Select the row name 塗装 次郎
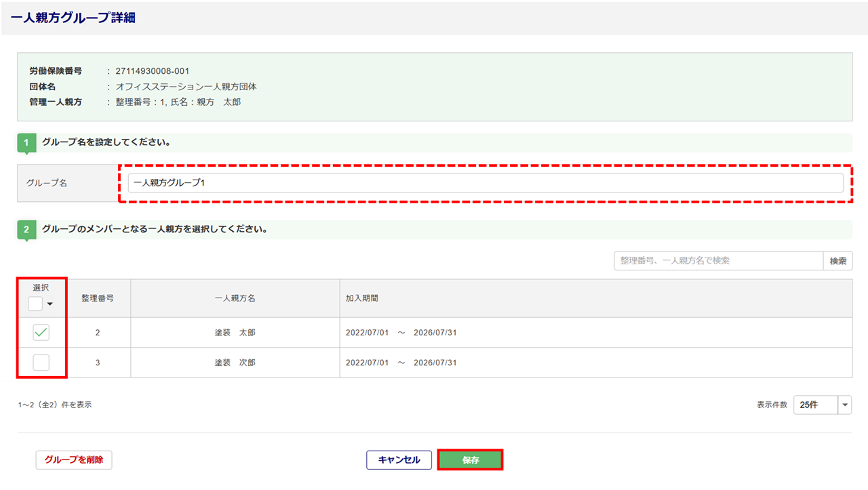The width and height of the screenshot is (868, 490). pyautogui.click(x=235, y=363)
